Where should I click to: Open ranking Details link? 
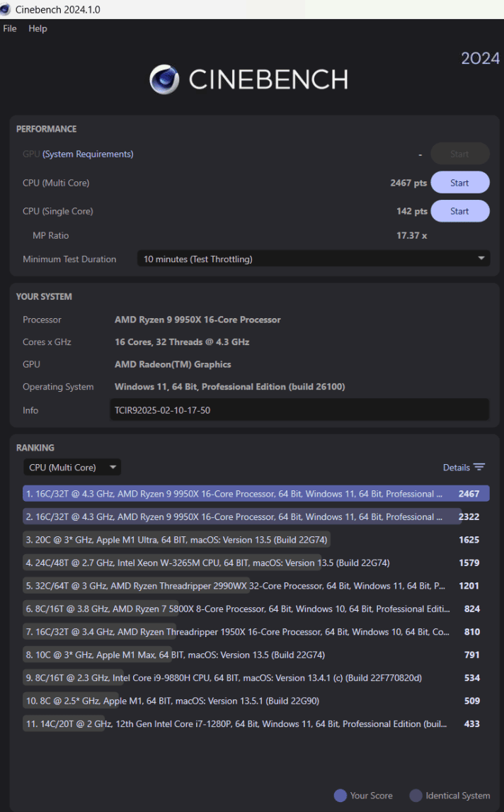coord(456,467)
